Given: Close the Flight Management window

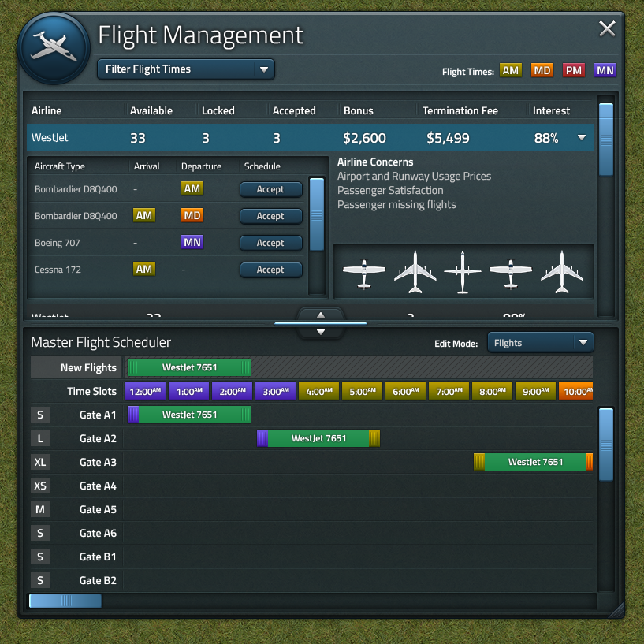Looking at the screenshot, I should pos(607,28).
